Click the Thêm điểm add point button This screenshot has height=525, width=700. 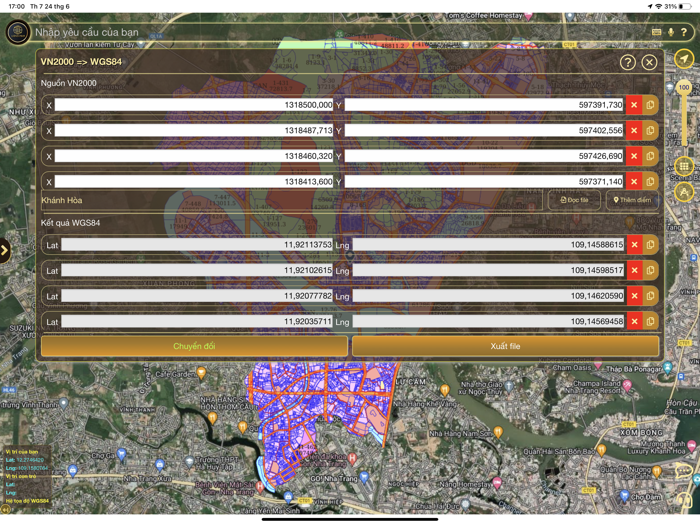coord(632,200)
